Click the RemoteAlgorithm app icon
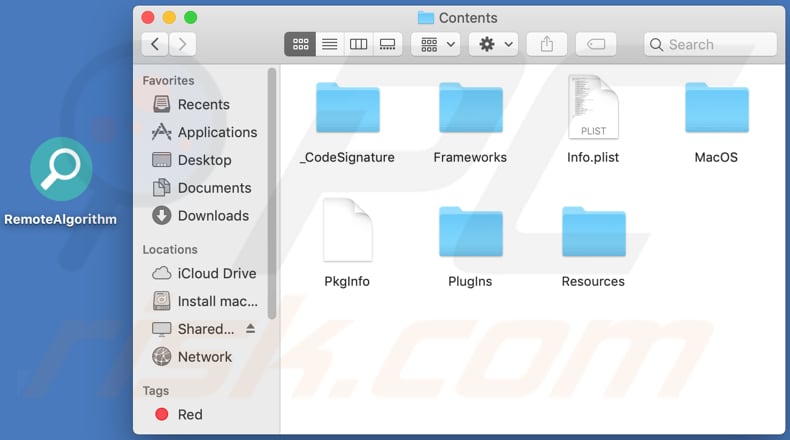790x440 pixels. click(x=61, y=169)
